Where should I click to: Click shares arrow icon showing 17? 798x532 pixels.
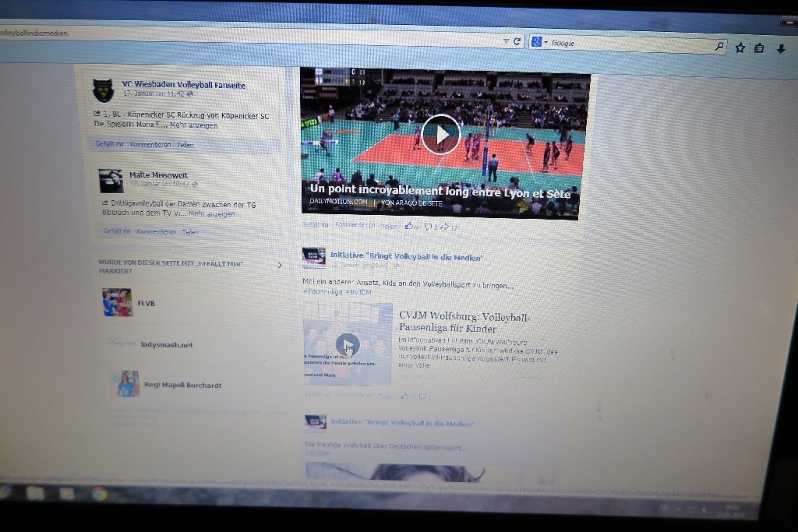444,227
